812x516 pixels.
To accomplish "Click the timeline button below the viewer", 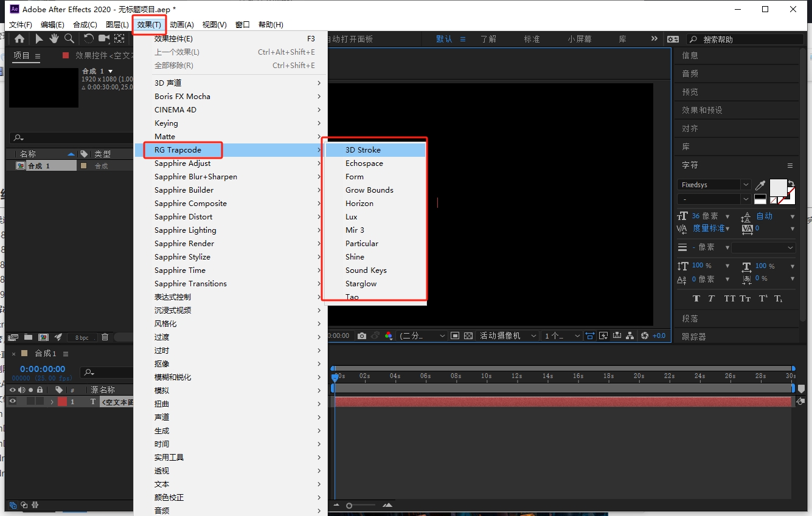I will pyautogui.click(x=617, y=335).
